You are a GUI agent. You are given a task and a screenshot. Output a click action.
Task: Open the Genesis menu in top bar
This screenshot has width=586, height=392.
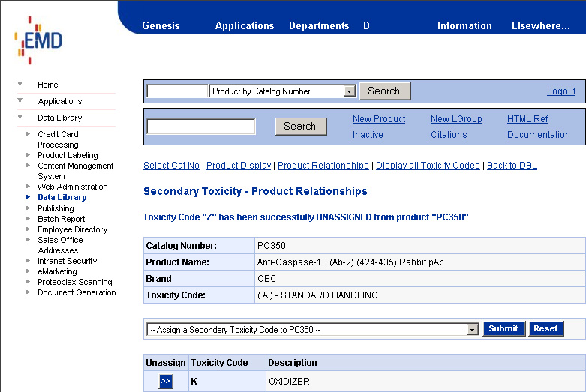pyautogui.click(x=161, y=25)
